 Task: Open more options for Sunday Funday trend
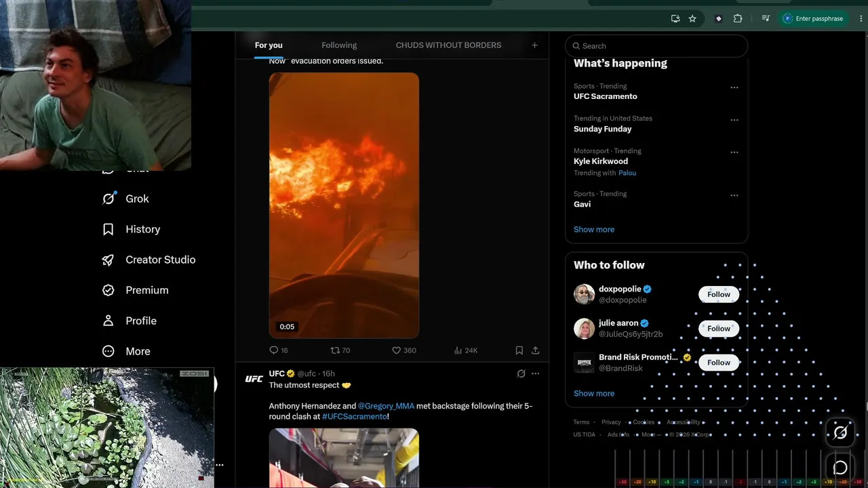point(734,120)
